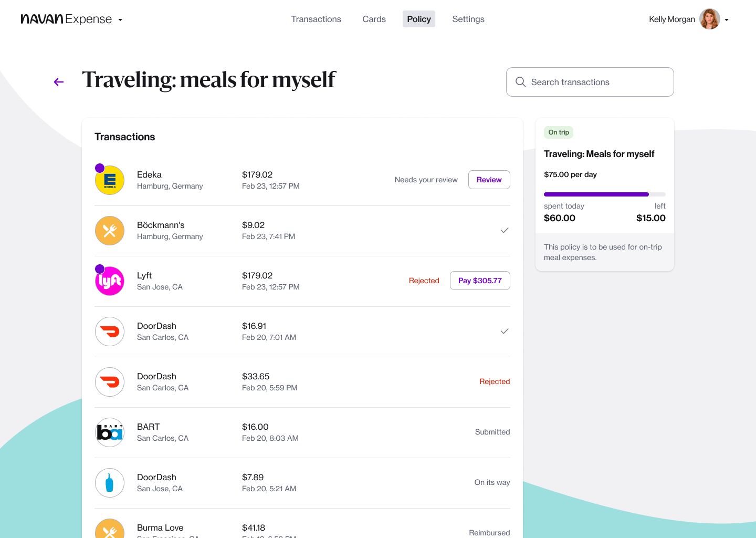This screenshot has width=756, height=538.
Task: Click the Feb 20, 8:03 AM timestamp
Action: 270,438
